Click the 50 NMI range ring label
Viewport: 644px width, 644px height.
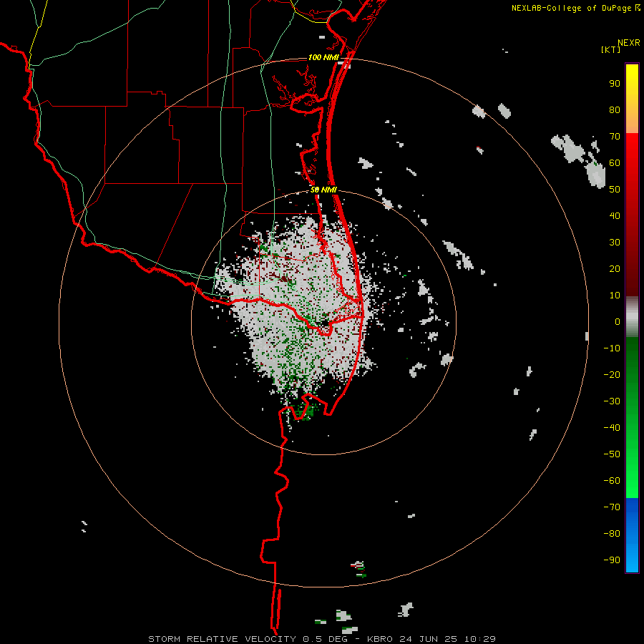[x=323, y=190]
